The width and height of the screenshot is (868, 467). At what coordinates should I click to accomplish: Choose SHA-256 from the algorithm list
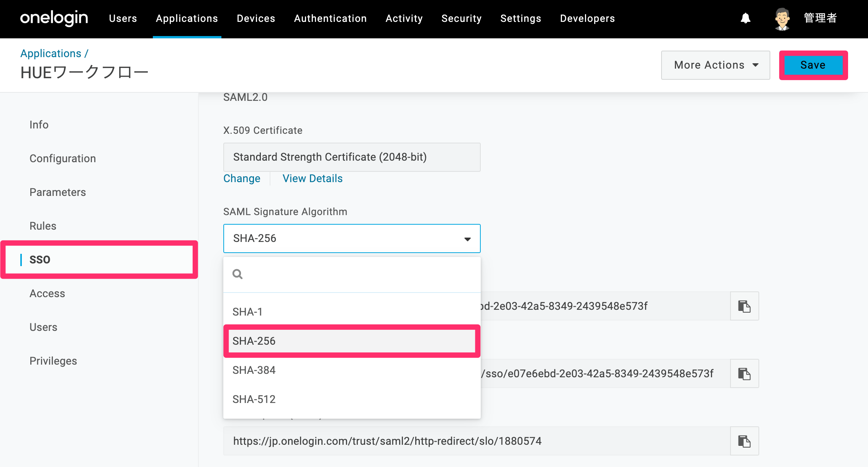[x=352, y=341]
